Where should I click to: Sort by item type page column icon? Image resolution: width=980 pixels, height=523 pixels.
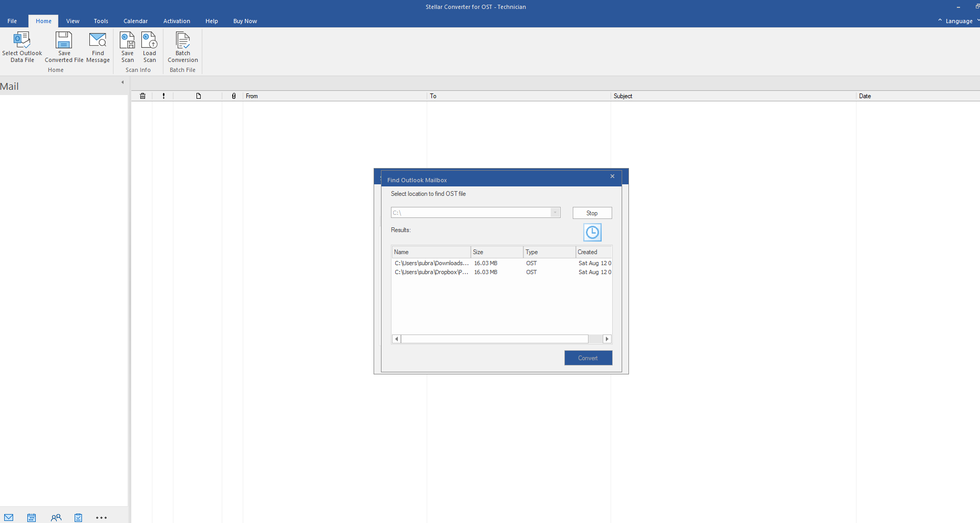[x=199, y=96]
